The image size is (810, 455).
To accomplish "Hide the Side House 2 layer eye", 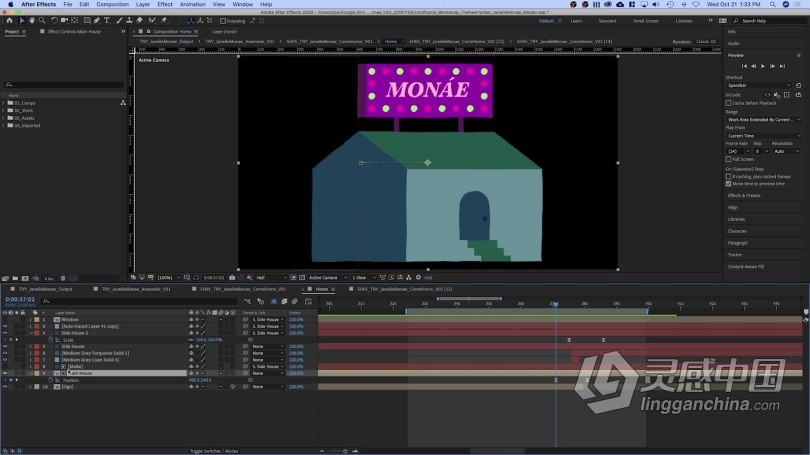I will [x=5, y=333].
